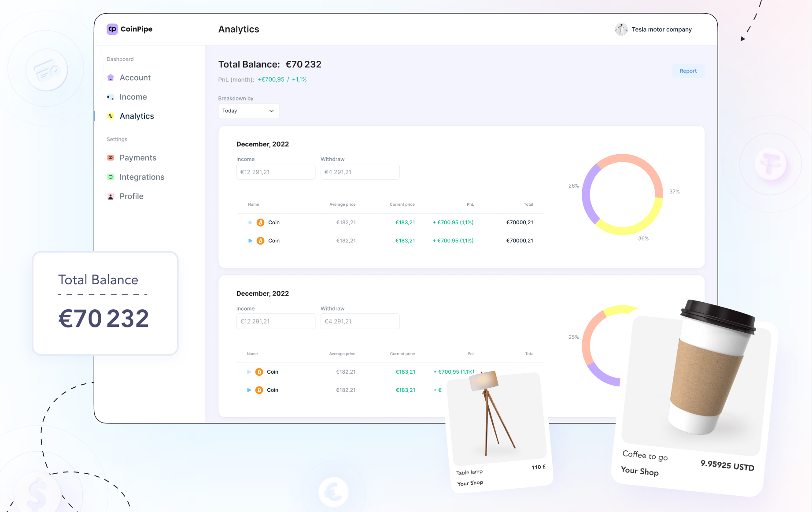The height and width of the screenshot is (512, 812).
Task: Expand second Coin row in second table
Action: [x=249, y=390]
